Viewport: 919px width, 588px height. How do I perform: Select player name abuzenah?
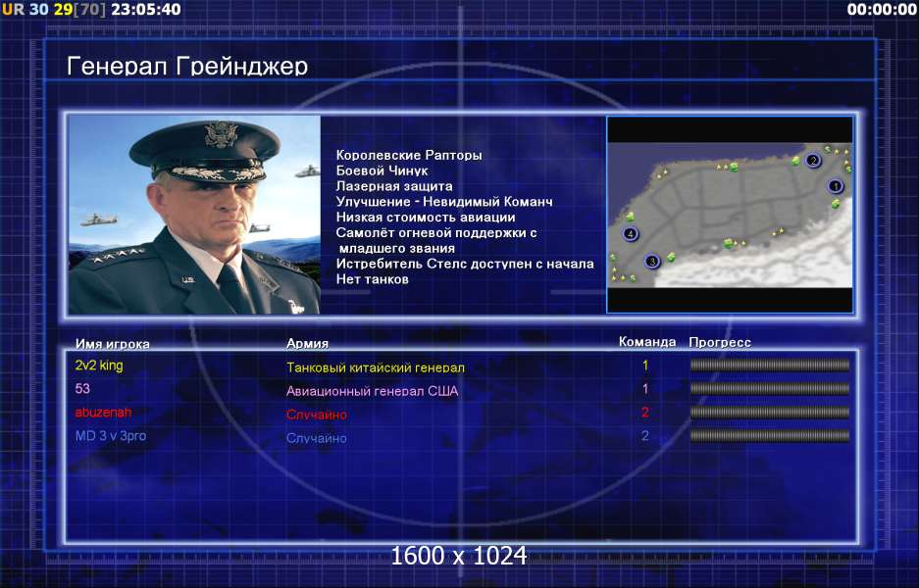(x=103, y=413)
